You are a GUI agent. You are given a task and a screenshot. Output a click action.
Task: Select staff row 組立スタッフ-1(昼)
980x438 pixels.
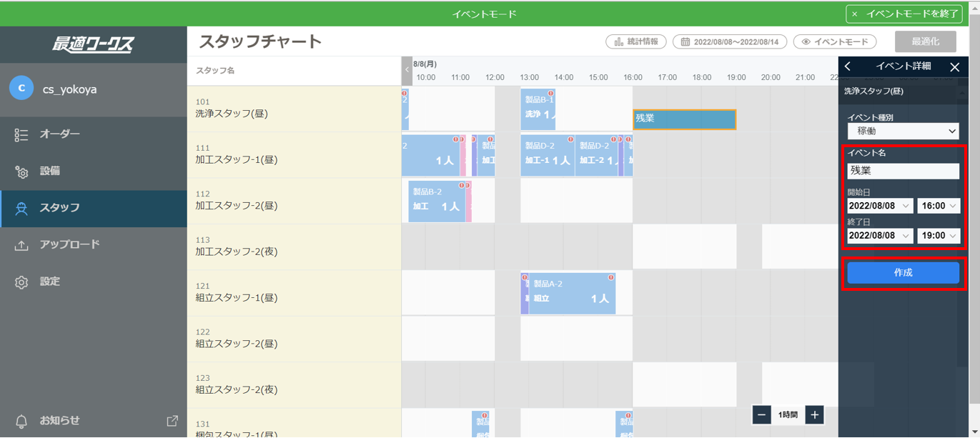coord(295,293)
